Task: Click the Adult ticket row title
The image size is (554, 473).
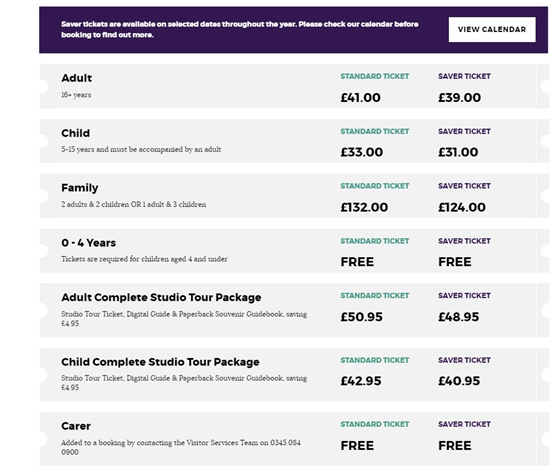Action: (x=76, y=78)
